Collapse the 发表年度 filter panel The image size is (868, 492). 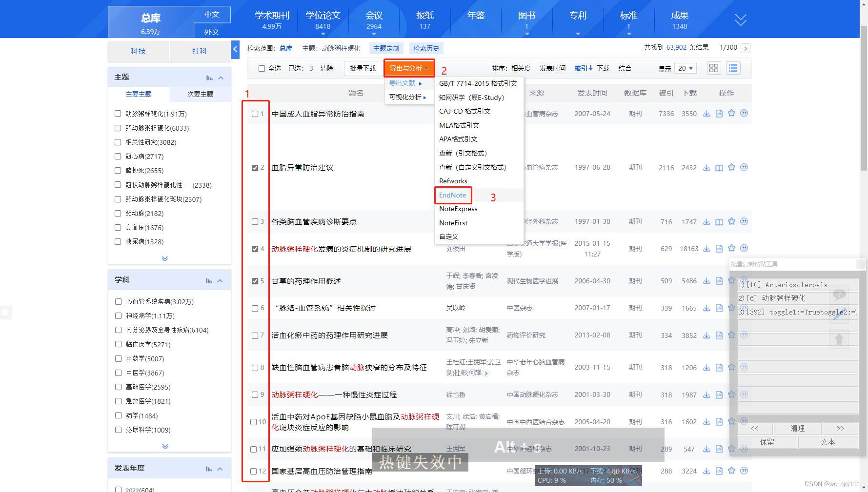(x=220, y=469)
